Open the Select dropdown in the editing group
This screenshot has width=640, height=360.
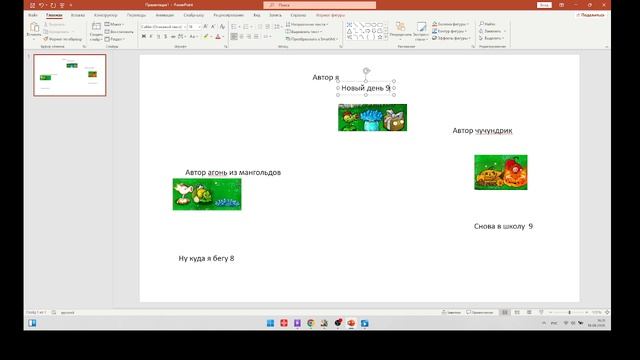coord(492,38)
